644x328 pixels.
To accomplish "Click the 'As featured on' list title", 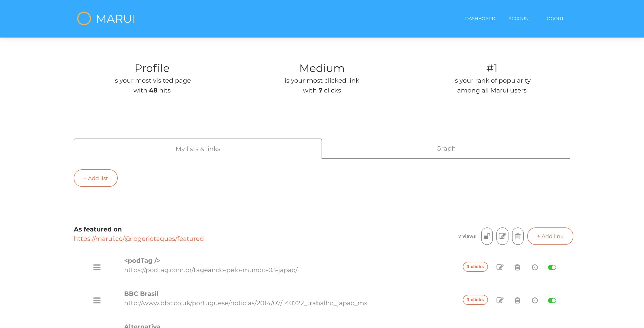I will click(x=98, y=229).
